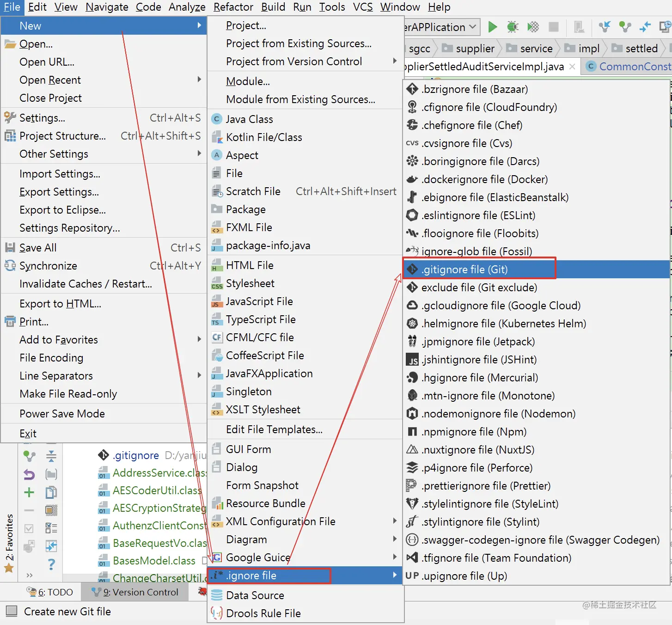Click the revert undo arrow icon
Viewport: 672px width, 625px height.
pyautogui.click(x=29, y=474)
